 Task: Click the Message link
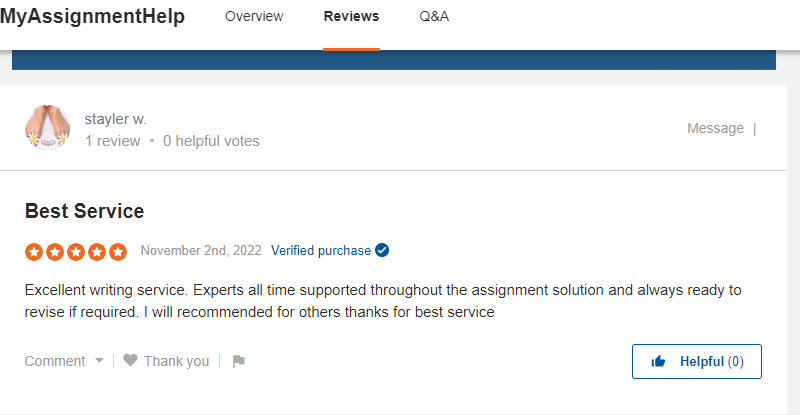[x=715, y=128]
